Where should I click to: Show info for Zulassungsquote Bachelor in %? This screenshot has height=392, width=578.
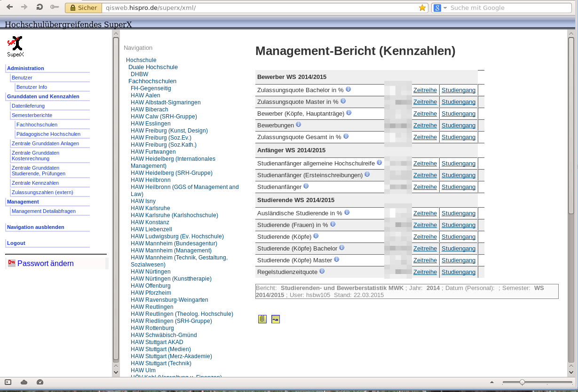(x=348, y=89)
